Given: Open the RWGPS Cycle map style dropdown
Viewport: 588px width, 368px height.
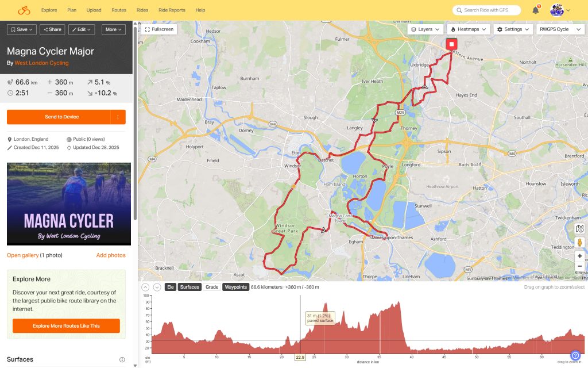Looking at the screenshot, I should click(558, 29).
